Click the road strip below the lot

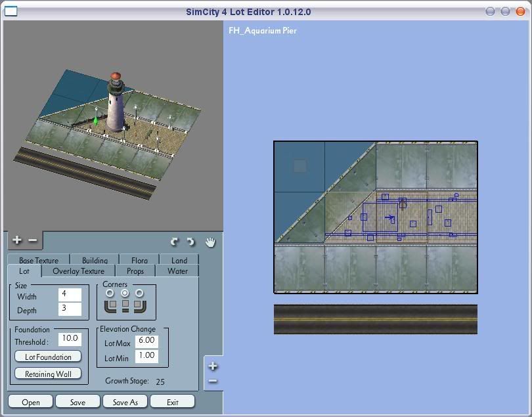[x=376, y=319]
